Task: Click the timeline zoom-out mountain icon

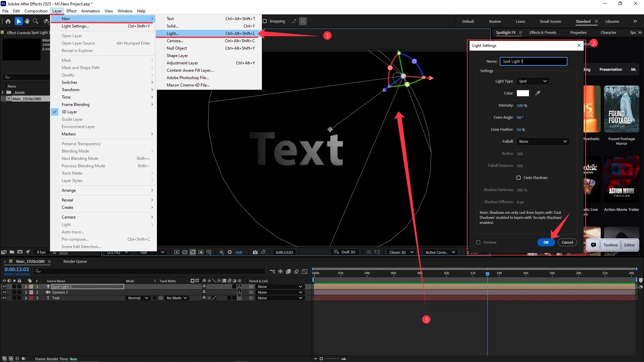Action: pos(315,359)
